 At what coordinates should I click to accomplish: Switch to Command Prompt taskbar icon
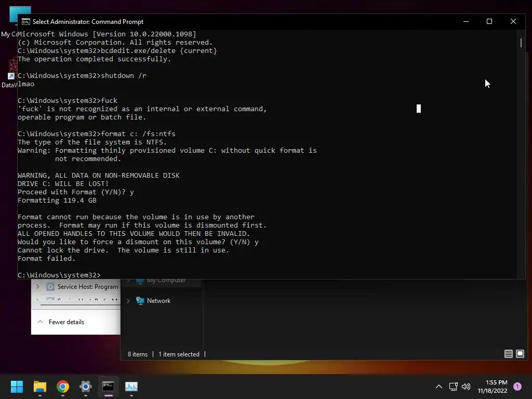tap(108, 387)
